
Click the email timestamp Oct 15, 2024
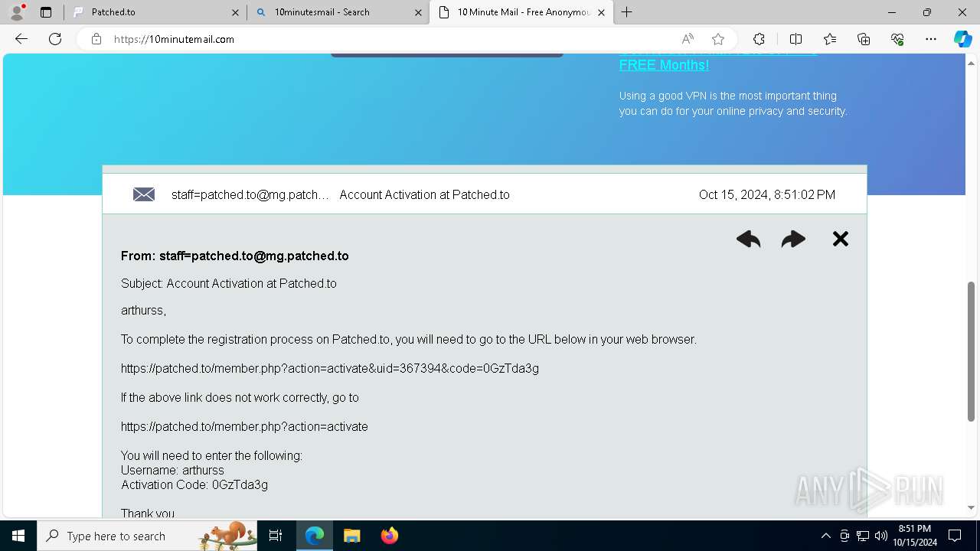tap(767, 194)
